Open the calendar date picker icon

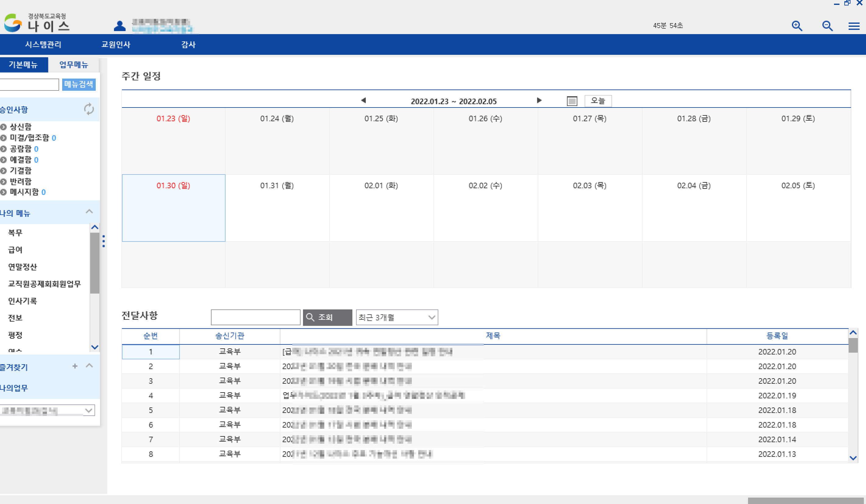pos(572,101)
